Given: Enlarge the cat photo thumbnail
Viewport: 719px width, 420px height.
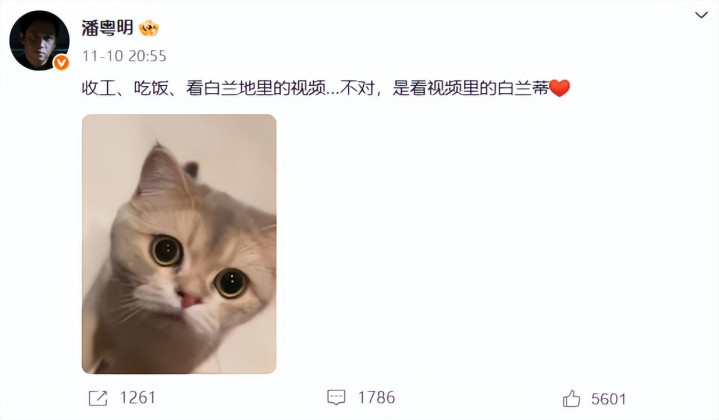Looking at the screenshot, I should click(x=179, y=244).
